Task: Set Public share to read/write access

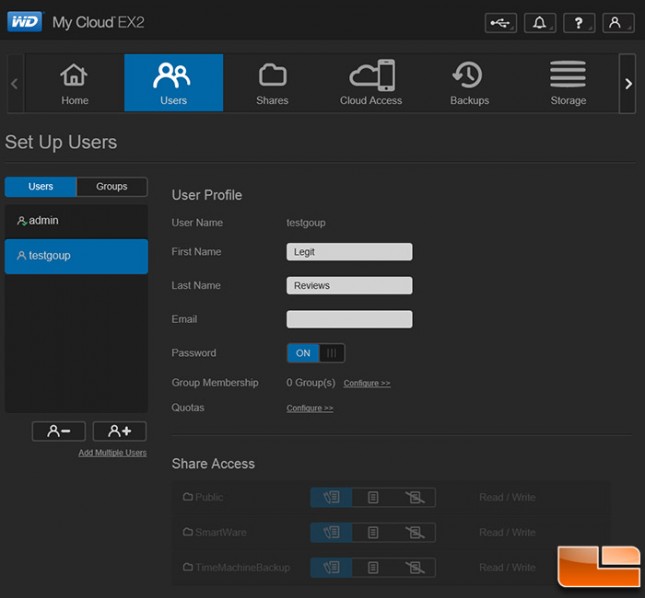Action: [x=331, y=498]
